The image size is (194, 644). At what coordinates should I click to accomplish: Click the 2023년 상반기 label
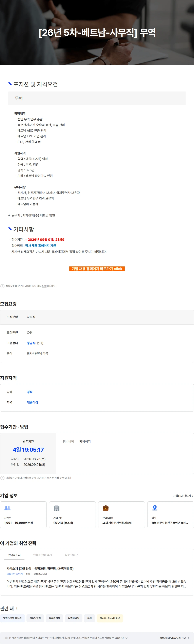pyautogui.click(x=15, y=574)
